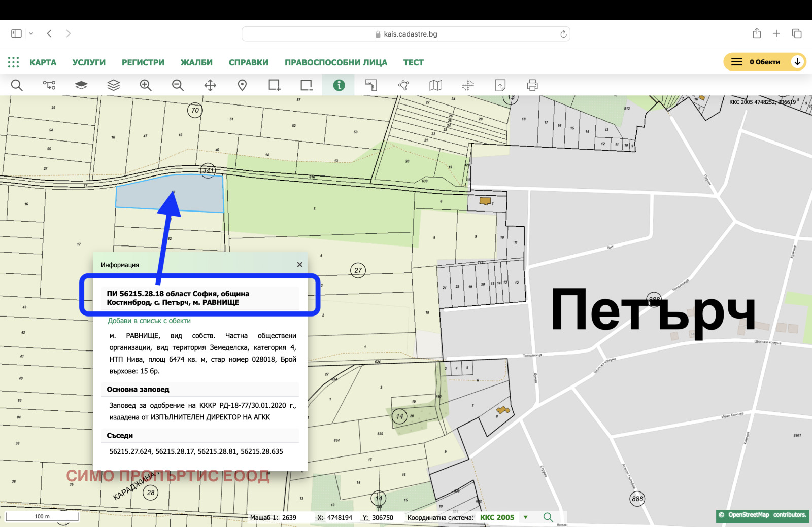Click the download arrow beside Обекти
This screenshot has height=527, width=812.
(x=797, y=62)
